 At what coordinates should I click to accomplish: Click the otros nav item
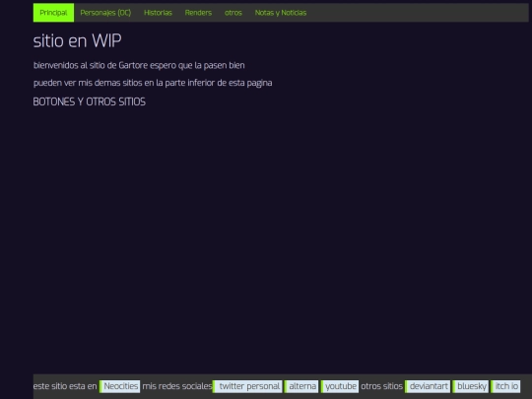point(233,13)
